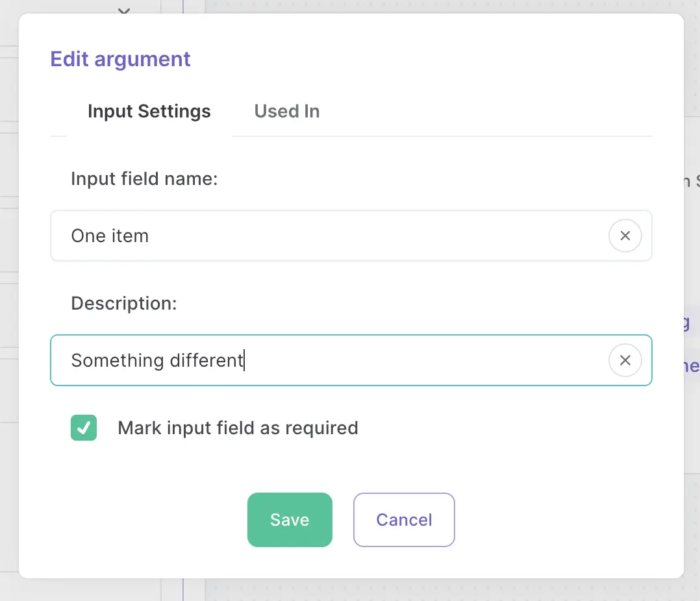Click the "Input field name:" label
The height and width of the screenshot is (601, 700).
pos(144,179)
